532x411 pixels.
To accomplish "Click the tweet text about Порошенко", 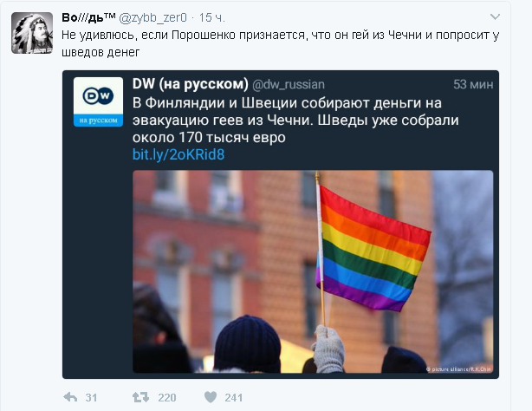I will (280, 43).
